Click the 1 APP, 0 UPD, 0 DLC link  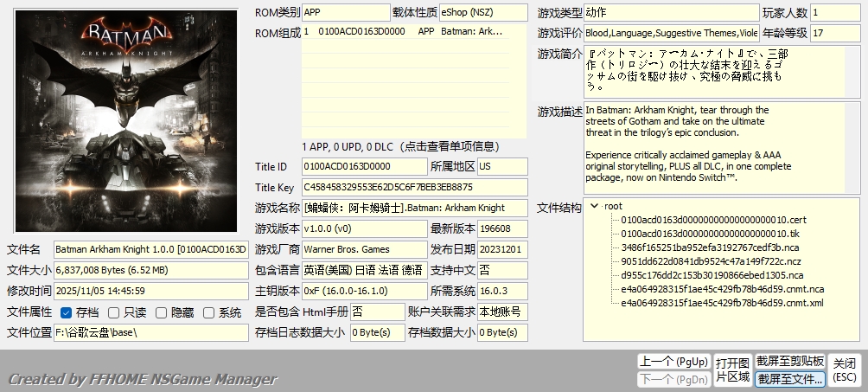point(401,147)
